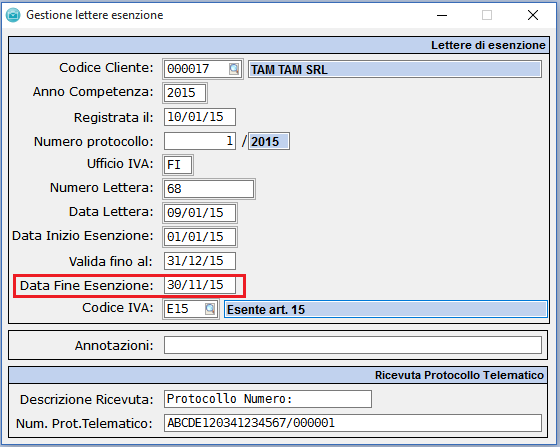
Task: Focus the Numero protocollo number field
Action: pos(200,141)
